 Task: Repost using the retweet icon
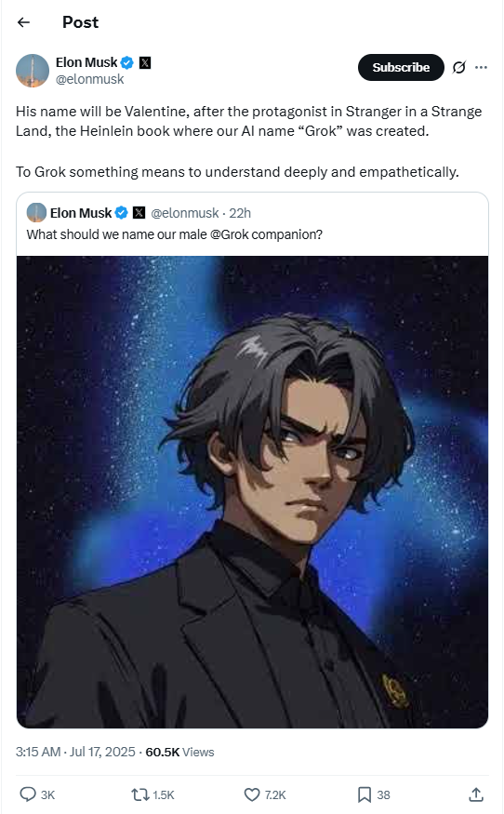click(x=139, y=794)
